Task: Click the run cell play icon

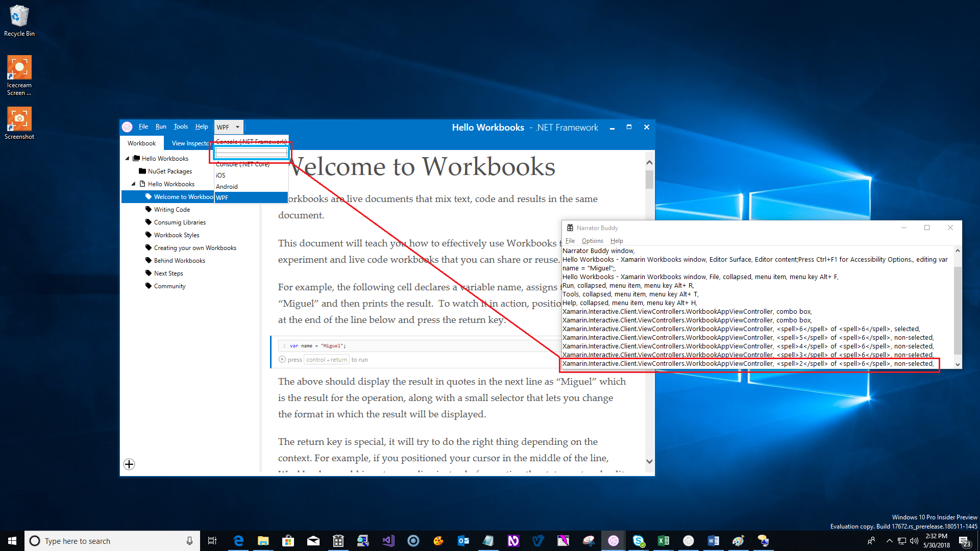Action: 282,360
